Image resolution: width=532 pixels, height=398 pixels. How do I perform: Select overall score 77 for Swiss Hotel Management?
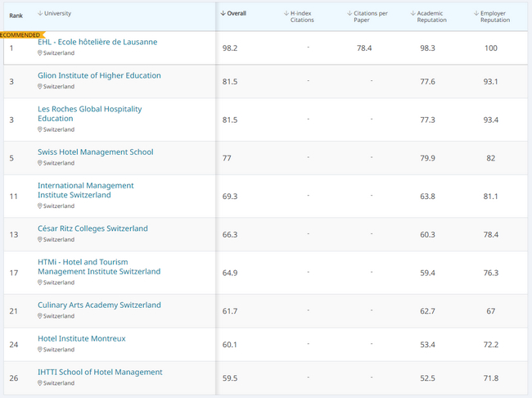[227, 158]
